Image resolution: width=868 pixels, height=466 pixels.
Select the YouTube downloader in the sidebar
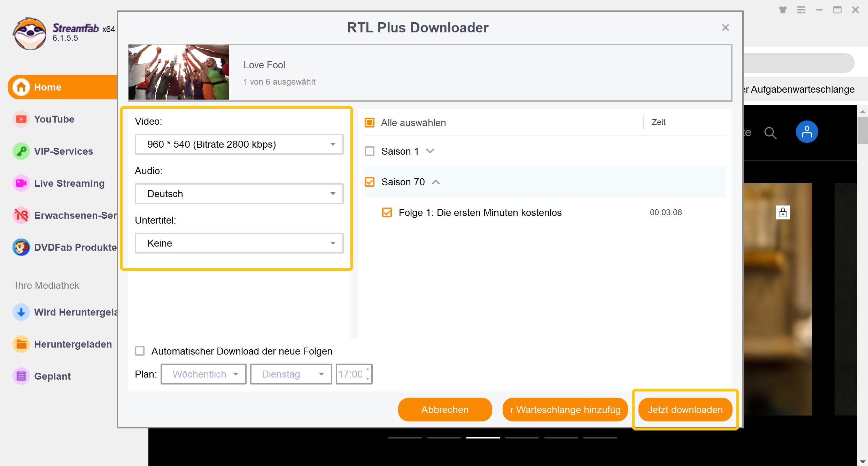(21, 119)
